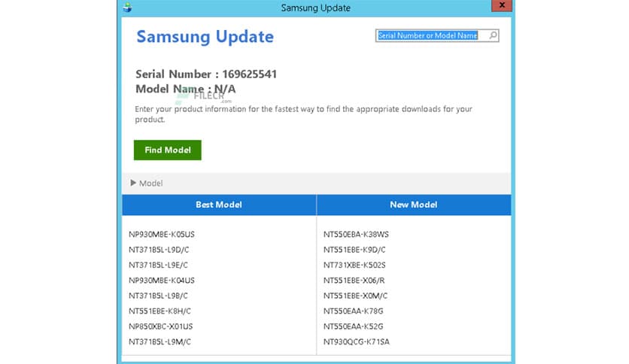Pick new model NT551EBE-X0M/C
The image size is (629, 364).
click(355, 296)
